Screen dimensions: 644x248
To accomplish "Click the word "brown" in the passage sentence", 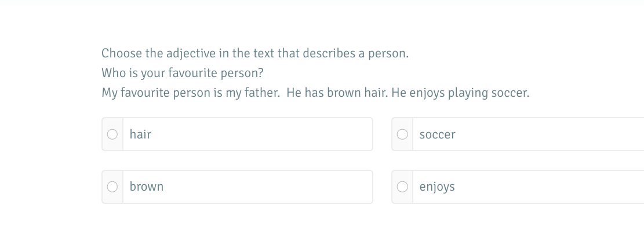I will (344, 93).
